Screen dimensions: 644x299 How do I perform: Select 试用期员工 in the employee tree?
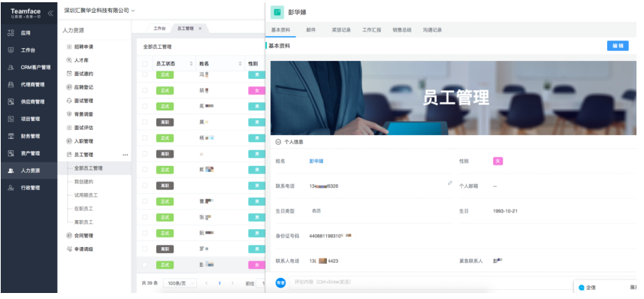coord(86,195)
